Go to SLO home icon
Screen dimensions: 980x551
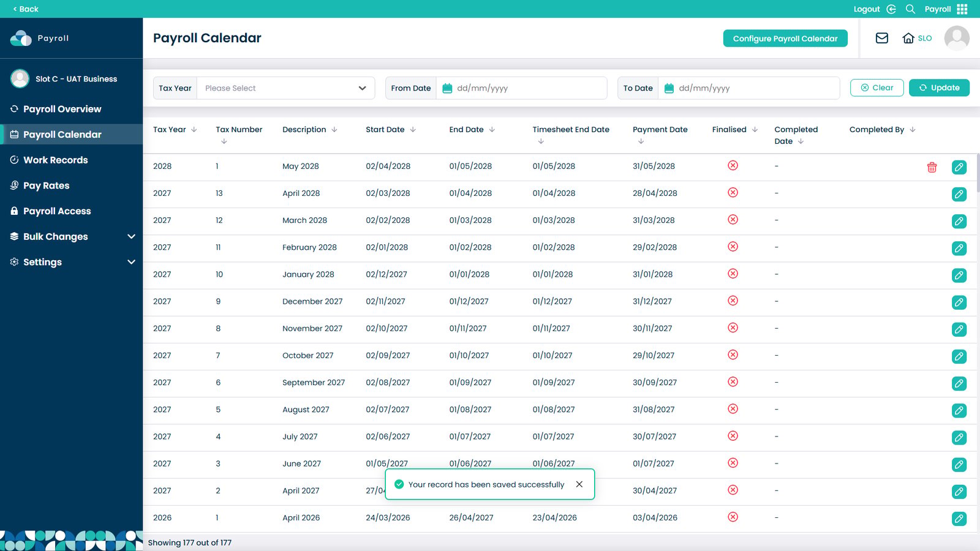coord(908,38)
